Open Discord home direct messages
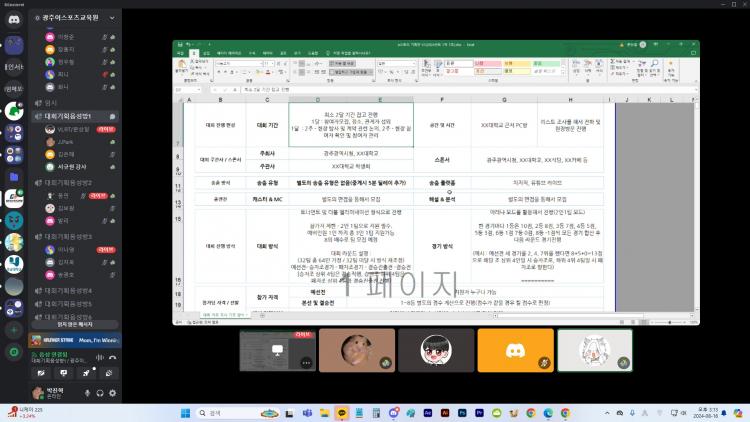This screenshot has width=750, height=422. pyautogui.click(x=14, y=20)
